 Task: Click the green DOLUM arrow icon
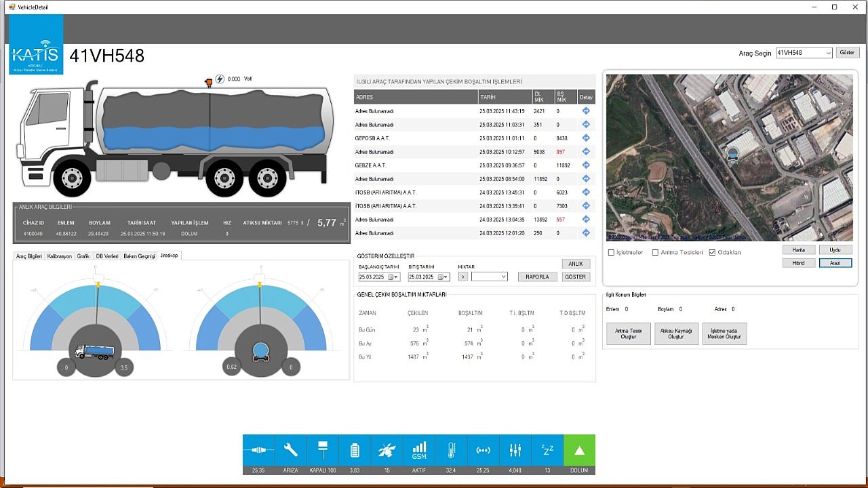pyautogui.click(x=579, y=450)
